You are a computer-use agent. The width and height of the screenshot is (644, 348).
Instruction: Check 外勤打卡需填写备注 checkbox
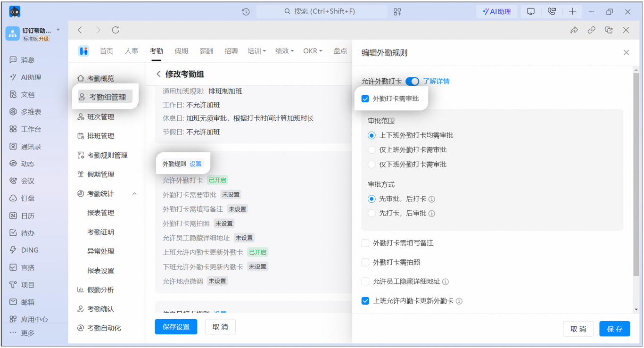click(x=365, y=243)
